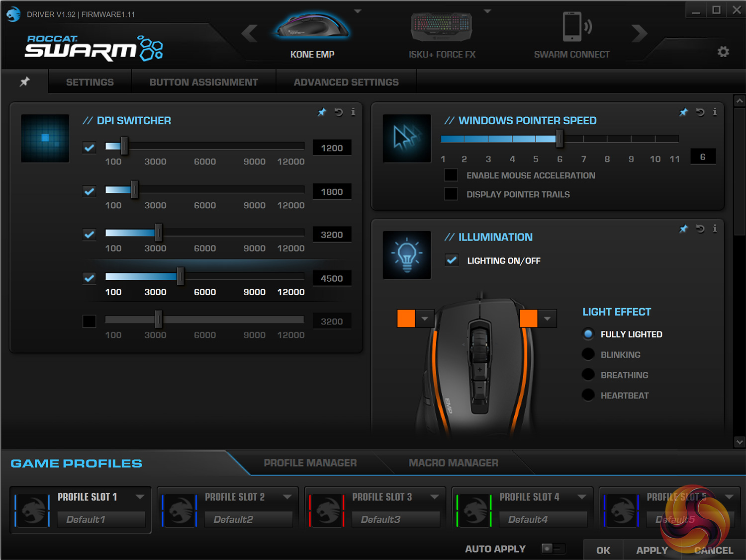Pin the Illumination panel
This screenshot has width=746, height=560.
(x=683, y=229)
